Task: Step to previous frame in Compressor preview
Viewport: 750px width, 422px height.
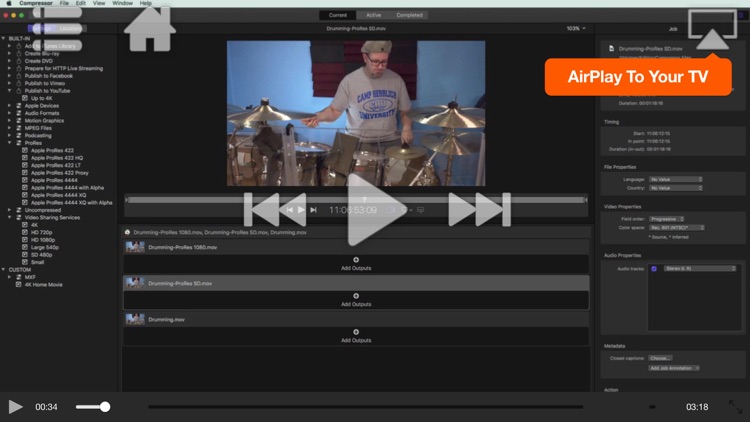Action: [x=289, y=210]
